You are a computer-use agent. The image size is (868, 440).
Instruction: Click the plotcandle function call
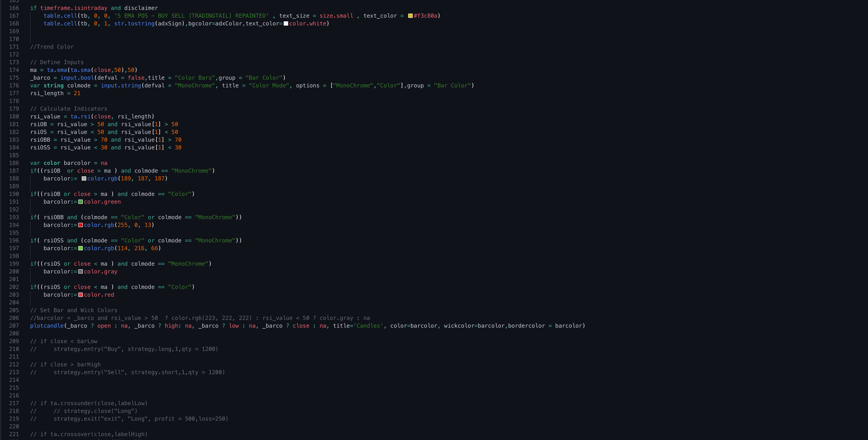pos(47,326)
